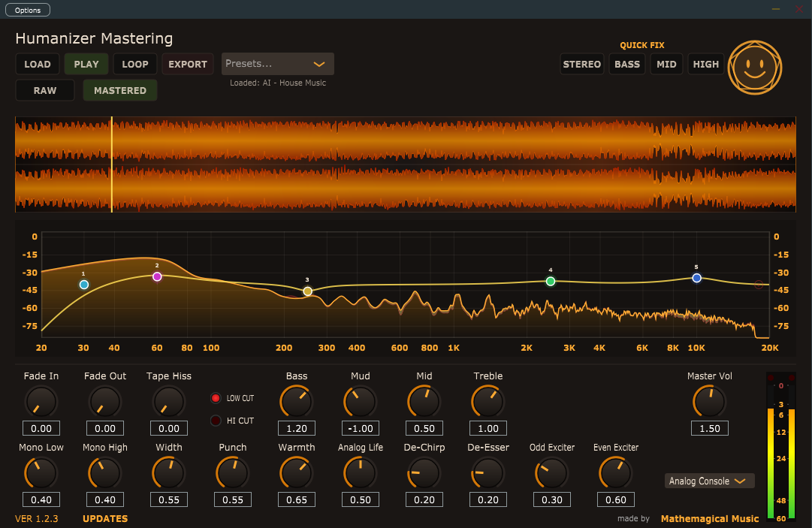Open the Analog Console dropdown

(709, 481)
